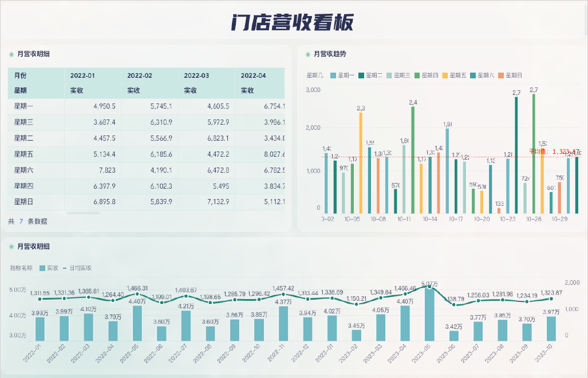Screen dimensions: 588x378
Task: Click the dot icon beside top-left 月营收明细
Action: [x=11, y=54]
